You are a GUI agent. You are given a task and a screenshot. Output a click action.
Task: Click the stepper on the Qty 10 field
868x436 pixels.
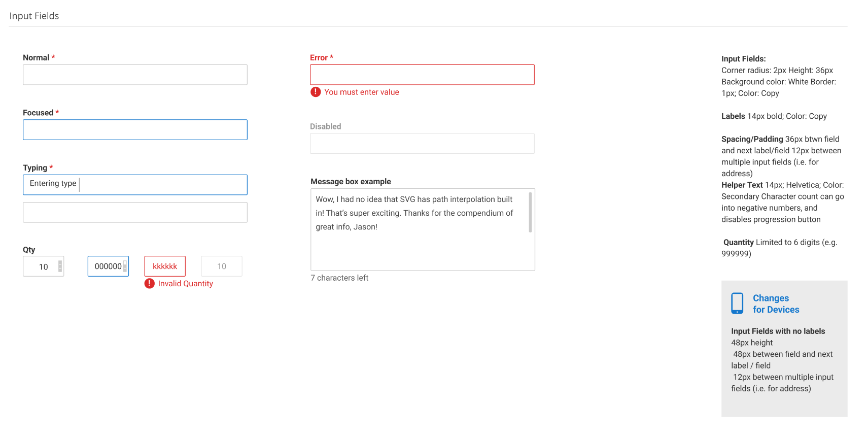(60, 266)
